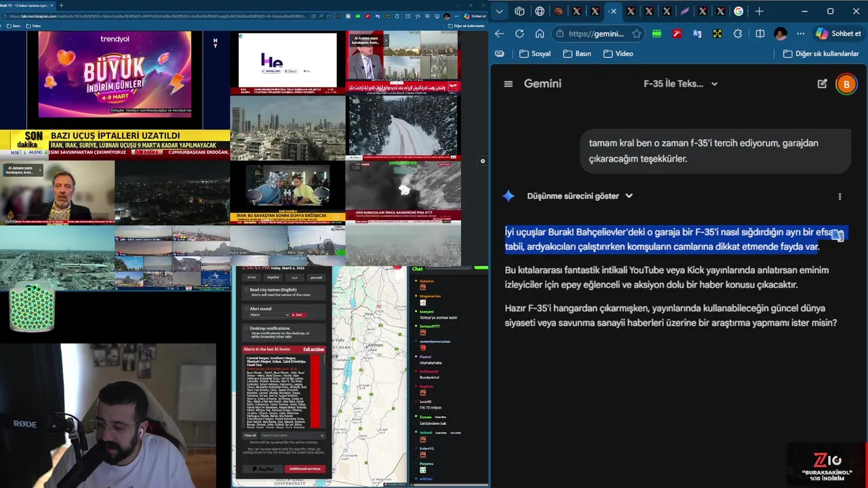Enable the Desktop notifications checkbox

click(246, 329)
